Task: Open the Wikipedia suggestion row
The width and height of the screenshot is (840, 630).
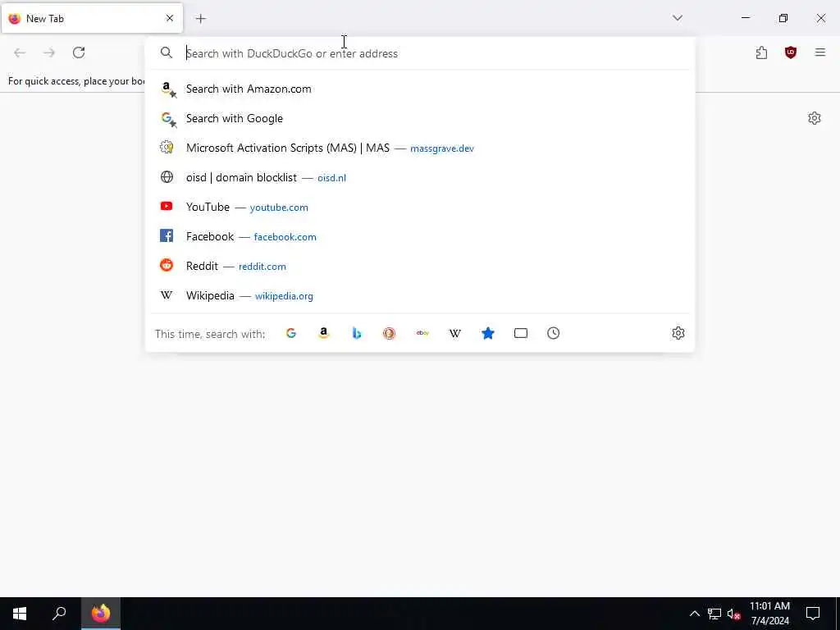Action: point(420,295)
